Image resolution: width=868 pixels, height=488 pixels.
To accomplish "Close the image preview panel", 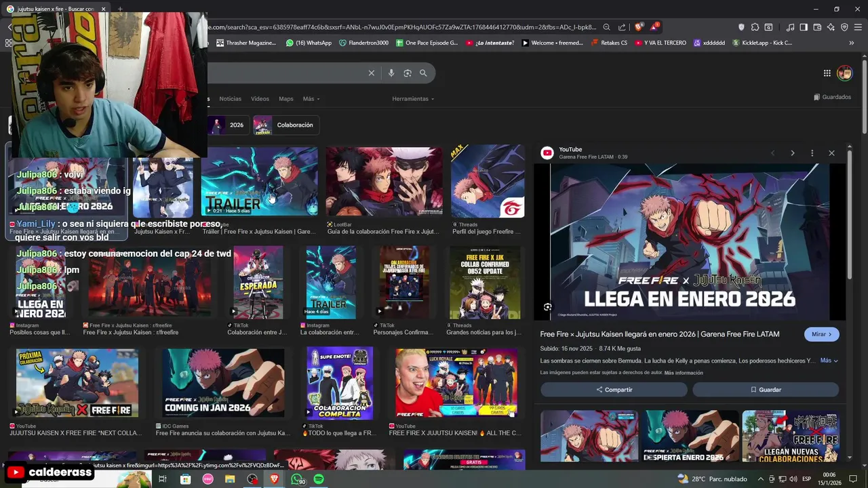I will tap(831, 153).
